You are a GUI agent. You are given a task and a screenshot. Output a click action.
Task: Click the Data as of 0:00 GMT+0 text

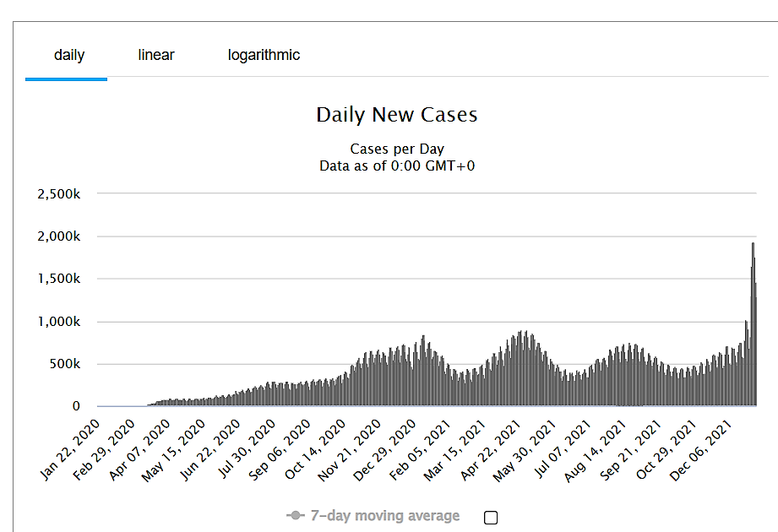(397, 166)
